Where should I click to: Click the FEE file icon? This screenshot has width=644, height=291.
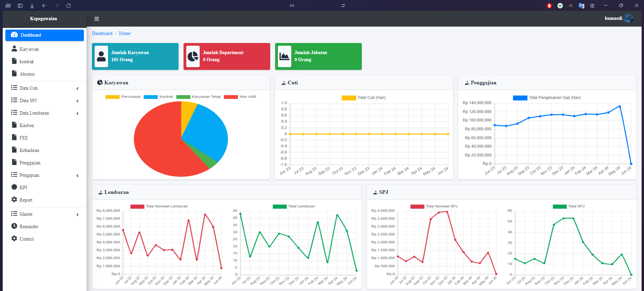(14, 137)
